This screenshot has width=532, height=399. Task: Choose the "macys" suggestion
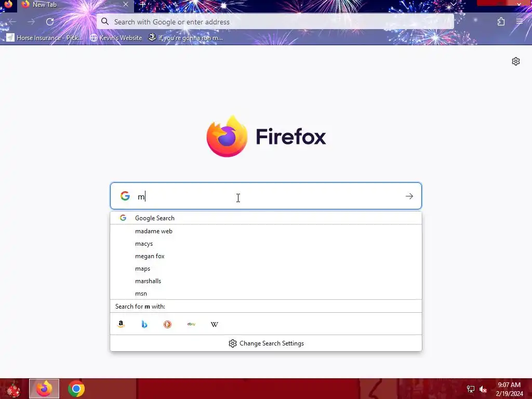tap(266, 244)
